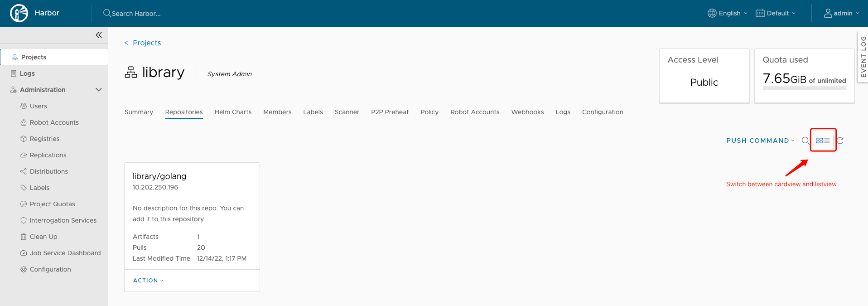The image size is (868, 306).
Task: Click the 10.202.250.196 address text
Action: 155,187
